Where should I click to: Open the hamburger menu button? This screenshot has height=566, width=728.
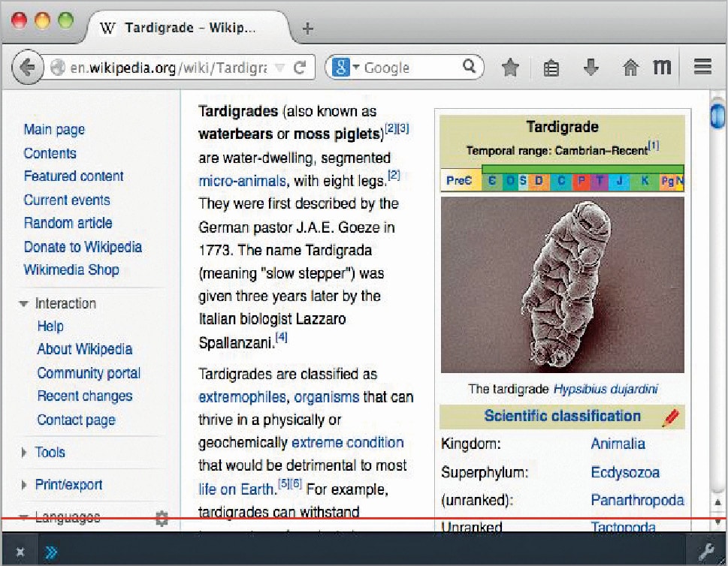pos(702,66)
